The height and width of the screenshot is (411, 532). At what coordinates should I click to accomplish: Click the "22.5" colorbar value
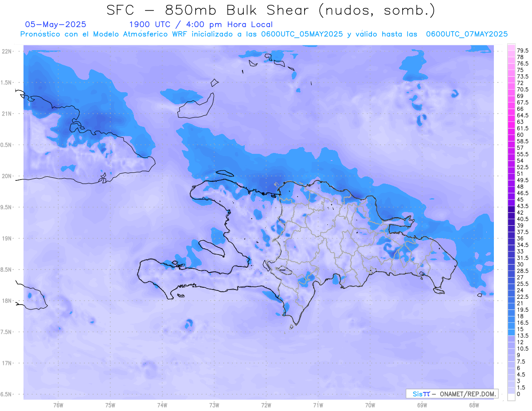tap(523, 297)
